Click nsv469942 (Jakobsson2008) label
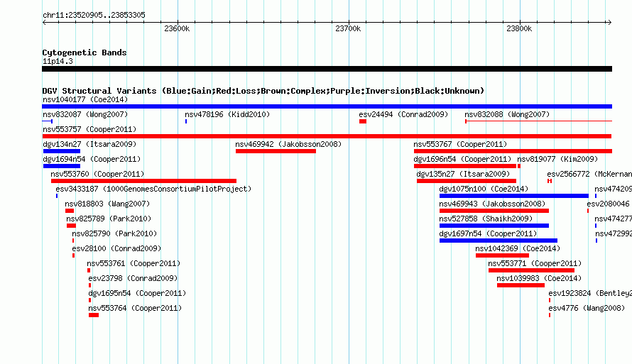Viewport: 632px width, 364px height. (x=288, y=144)
